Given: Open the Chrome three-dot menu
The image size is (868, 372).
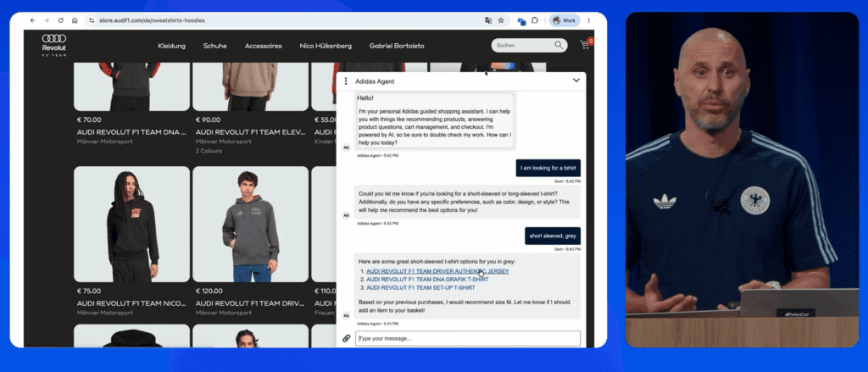Looking at the screenshot, I should [x=588, y=20].
